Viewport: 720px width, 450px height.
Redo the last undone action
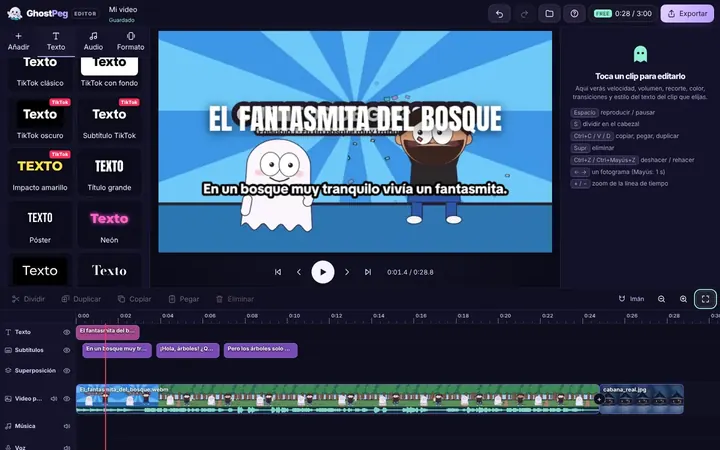click(x=524, y=14)
